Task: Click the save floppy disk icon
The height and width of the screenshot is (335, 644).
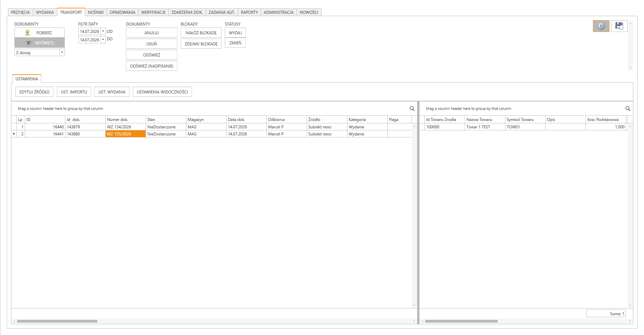Action: coord(619,26)
